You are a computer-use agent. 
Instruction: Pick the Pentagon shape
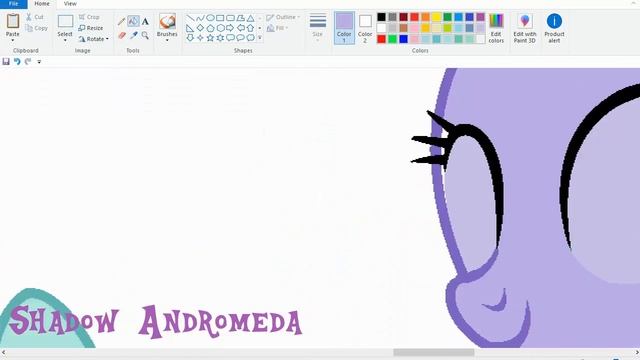pyautogui.click(x=210, y=28)
